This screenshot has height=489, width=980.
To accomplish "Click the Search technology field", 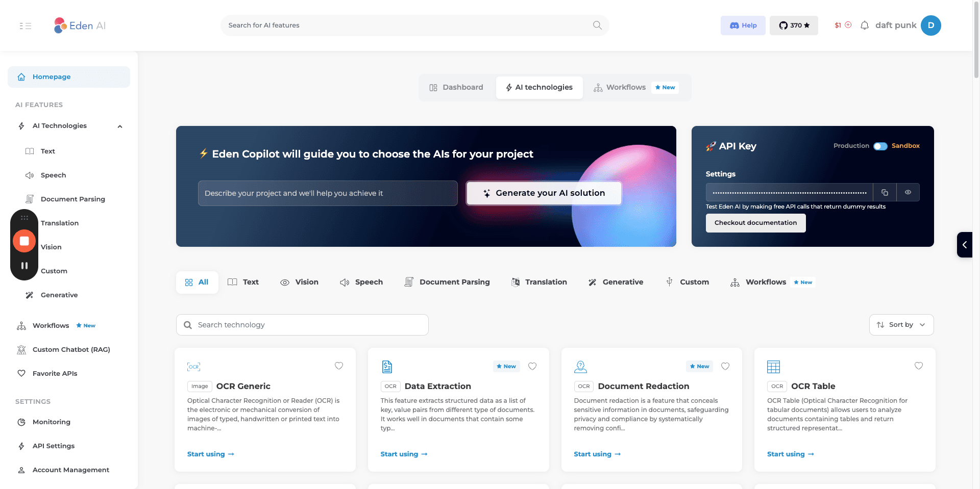I will click(302, 325).
